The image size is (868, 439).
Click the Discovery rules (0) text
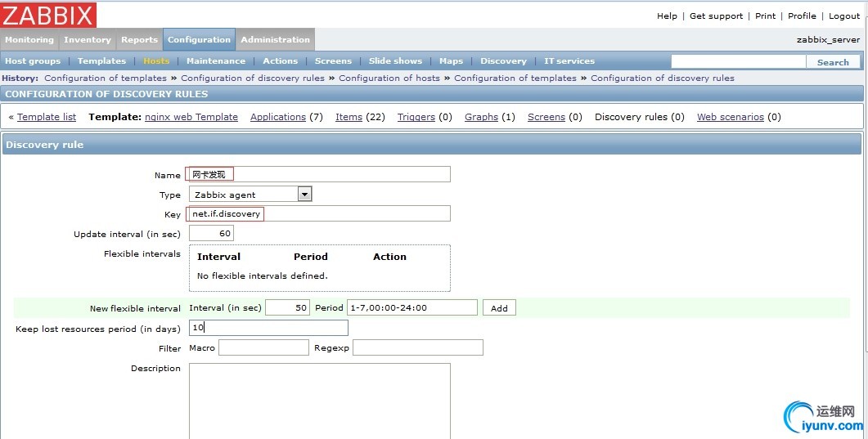[640, 117]
